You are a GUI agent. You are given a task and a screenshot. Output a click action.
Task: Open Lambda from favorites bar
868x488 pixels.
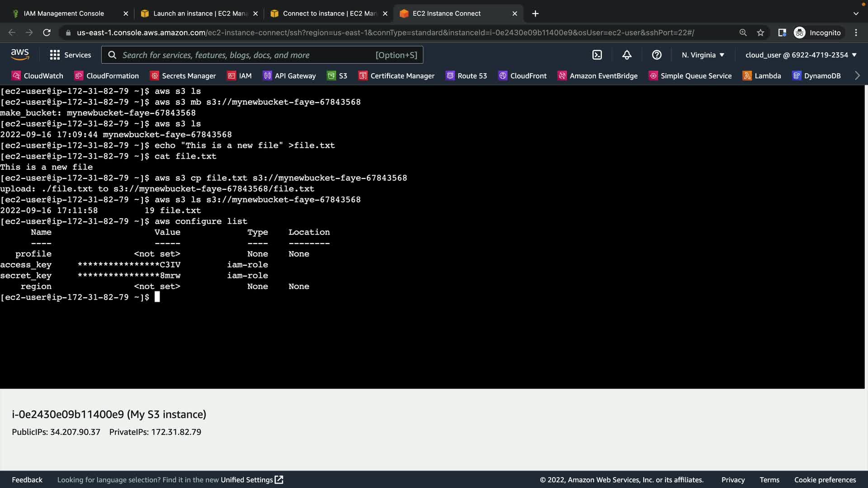(x=762, y=76)
